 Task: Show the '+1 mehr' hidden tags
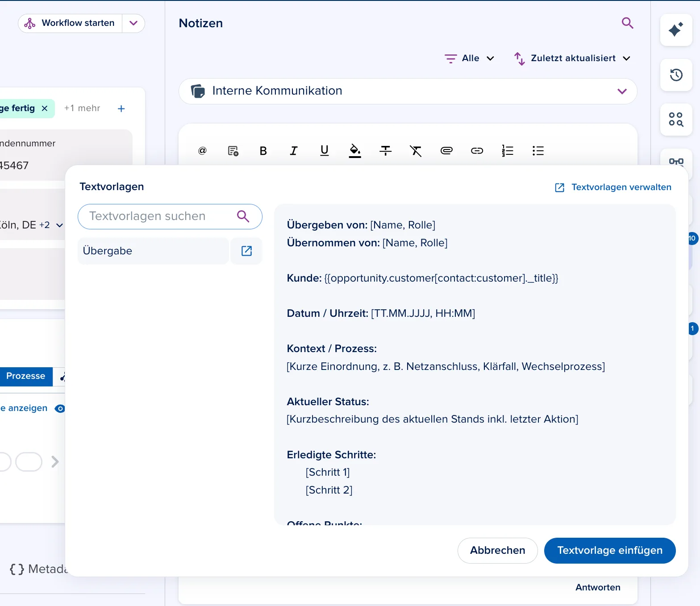82,108
